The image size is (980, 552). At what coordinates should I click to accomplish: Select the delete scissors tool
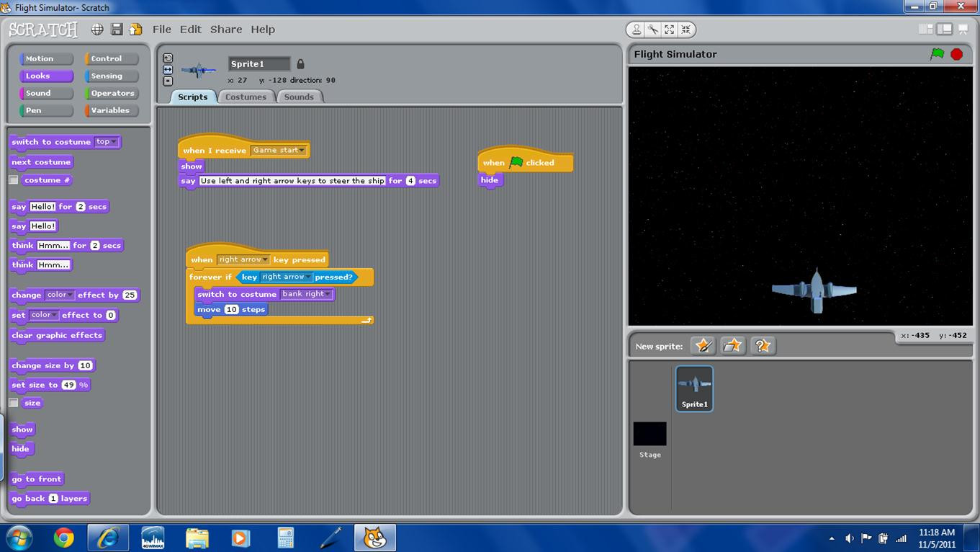pos(653,30)
